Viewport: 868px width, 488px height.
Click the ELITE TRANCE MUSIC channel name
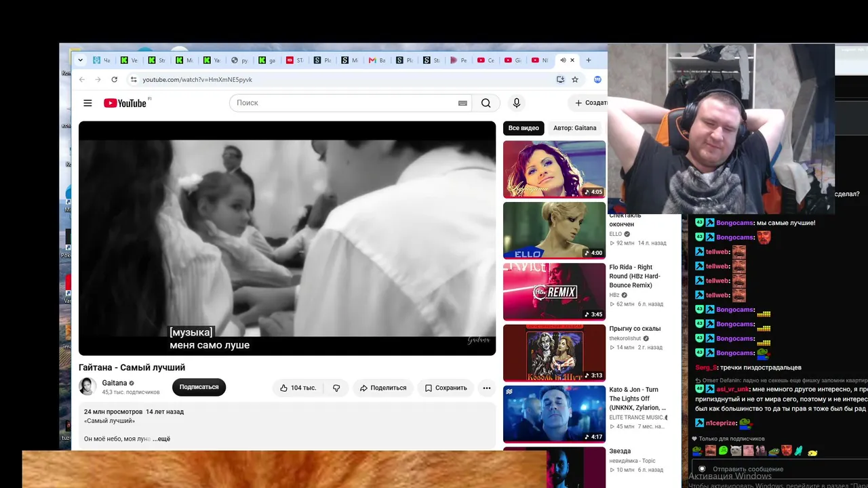[636, 418]
